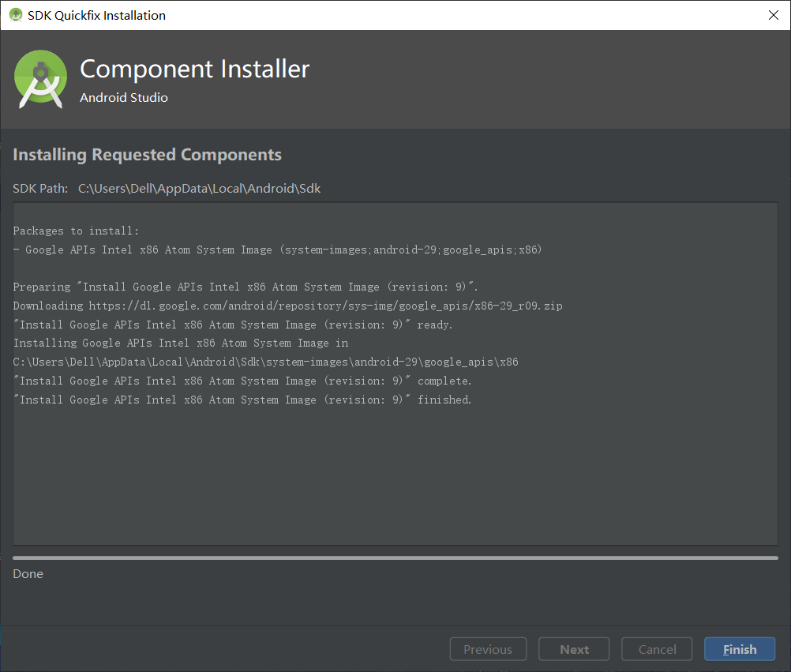Click the 'Preparing' log line
The width and height of the screenshot is (791, 672).
[x=246, y=287]
